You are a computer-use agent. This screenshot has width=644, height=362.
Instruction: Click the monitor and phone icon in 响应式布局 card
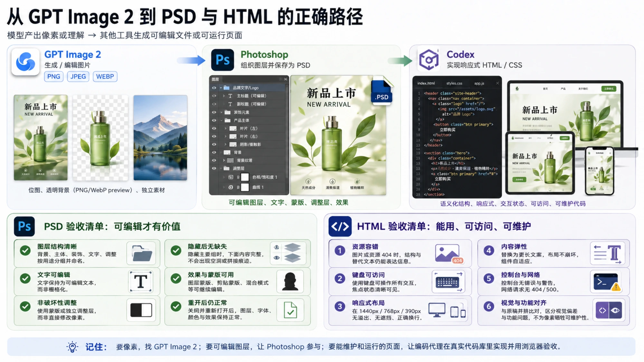[x=447, y=310]
